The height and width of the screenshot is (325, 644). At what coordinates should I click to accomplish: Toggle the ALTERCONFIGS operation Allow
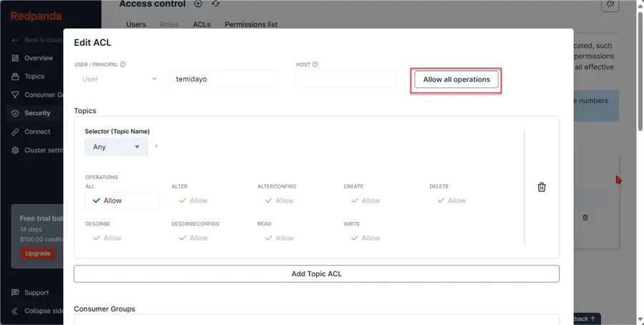[279, 200]
